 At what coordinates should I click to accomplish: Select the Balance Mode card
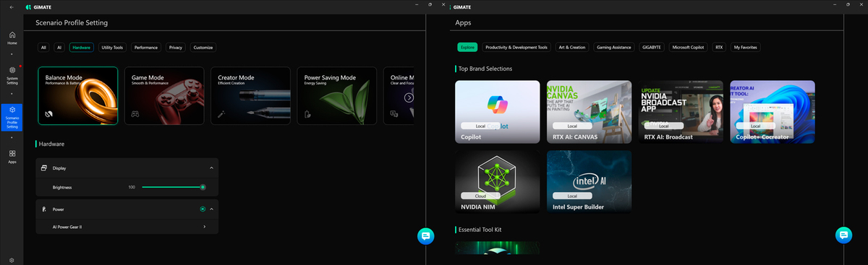78,96
